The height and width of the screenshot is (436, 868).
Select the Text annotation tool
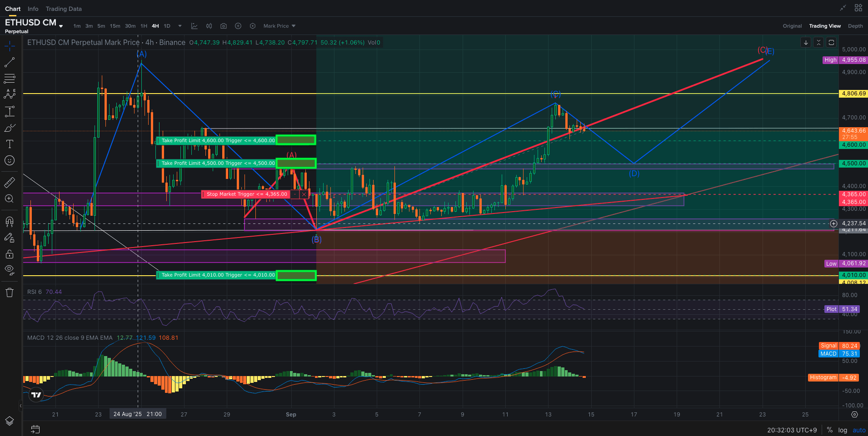(x=10, y=144)
